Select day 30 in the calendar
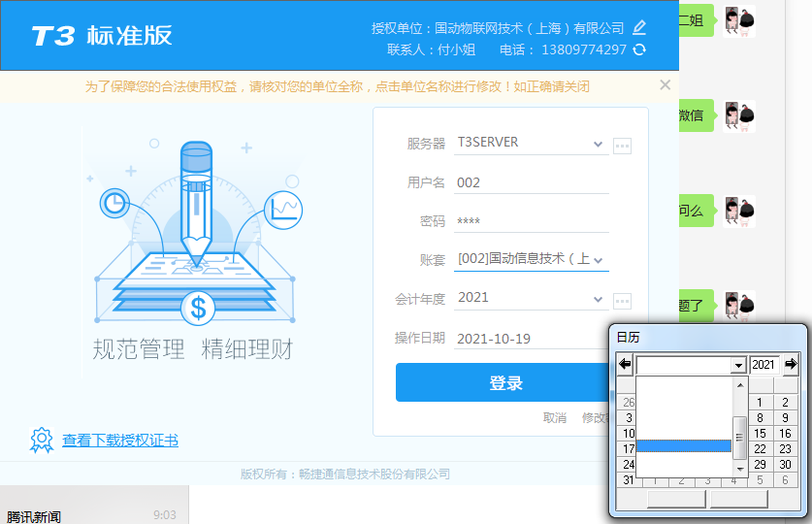Screen dimensions: 812x524 click(x=786, y=465)
